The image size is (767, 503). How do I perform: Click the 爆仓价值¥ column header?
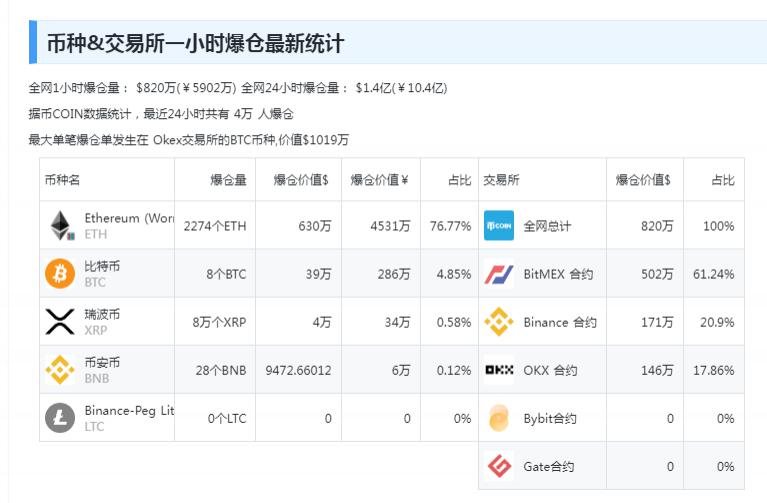point(379,180)
